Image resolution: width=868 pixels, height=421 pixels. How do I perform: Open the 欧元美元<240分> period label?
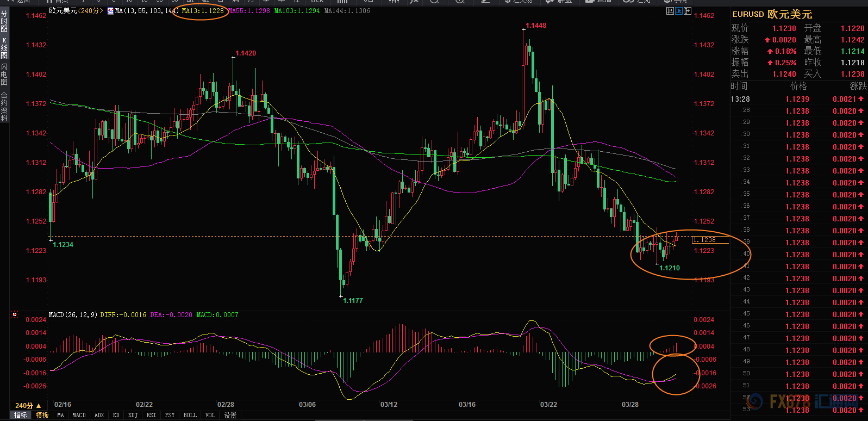pos(76,11)
